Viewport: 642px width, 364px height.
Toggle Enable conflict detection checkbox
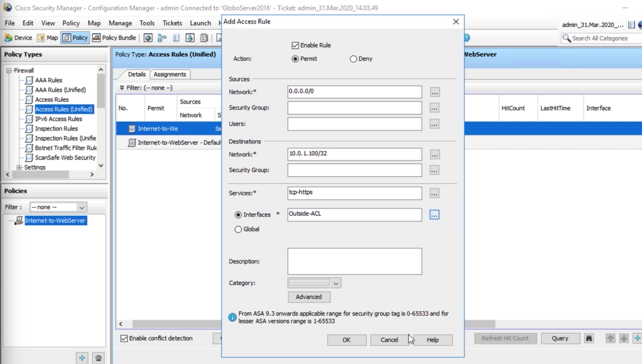click(124, 338)
